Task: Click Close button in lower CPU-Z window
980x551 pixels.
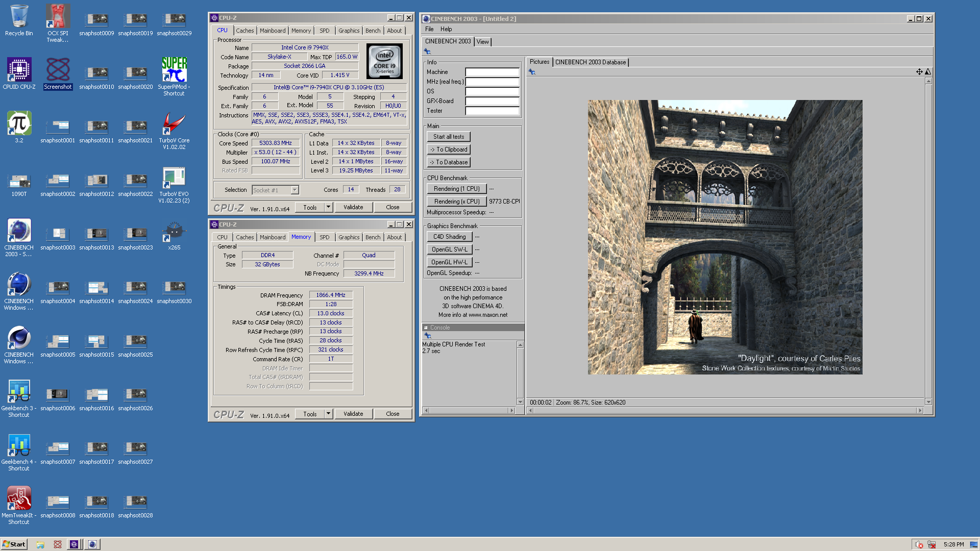Action: click(393, 414)
